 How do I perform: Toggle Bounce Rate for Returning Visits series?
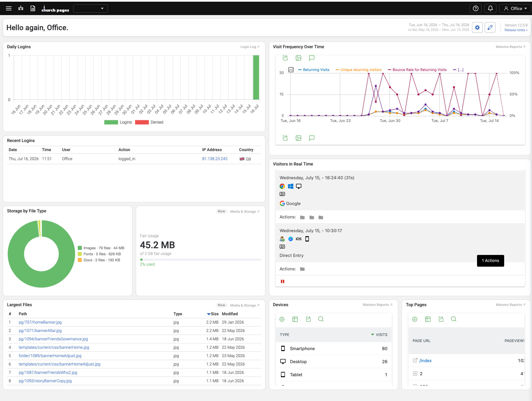tap(417, 70)
